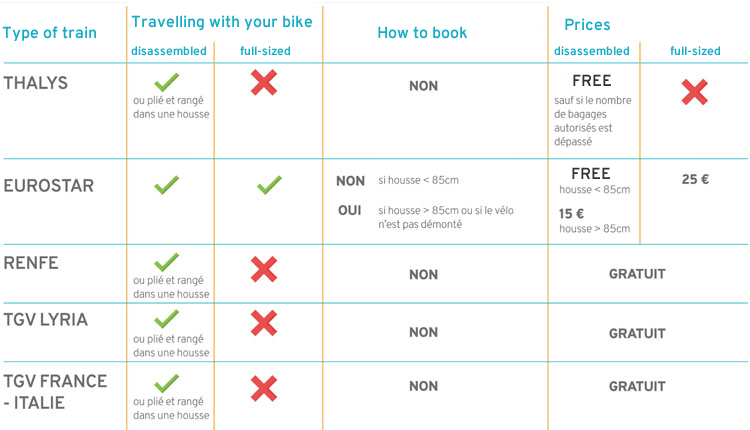Click the THALYS row label
750x430 pixels.
pos(36,83)
